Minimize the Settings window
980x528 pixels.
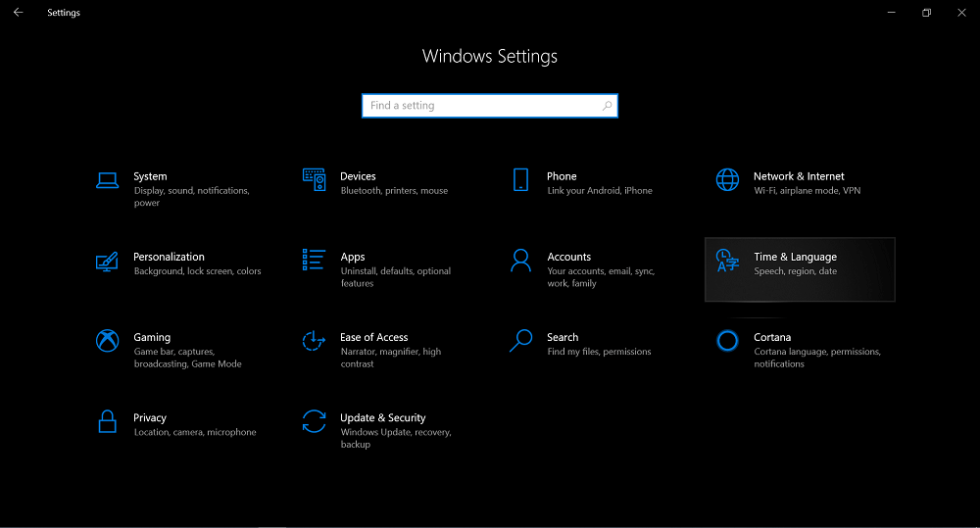coord(891,13)
